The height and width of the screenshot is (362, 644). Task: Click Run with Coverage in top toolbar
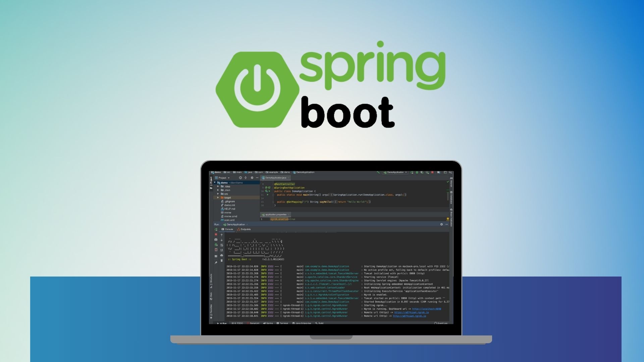tap(422, 172)
